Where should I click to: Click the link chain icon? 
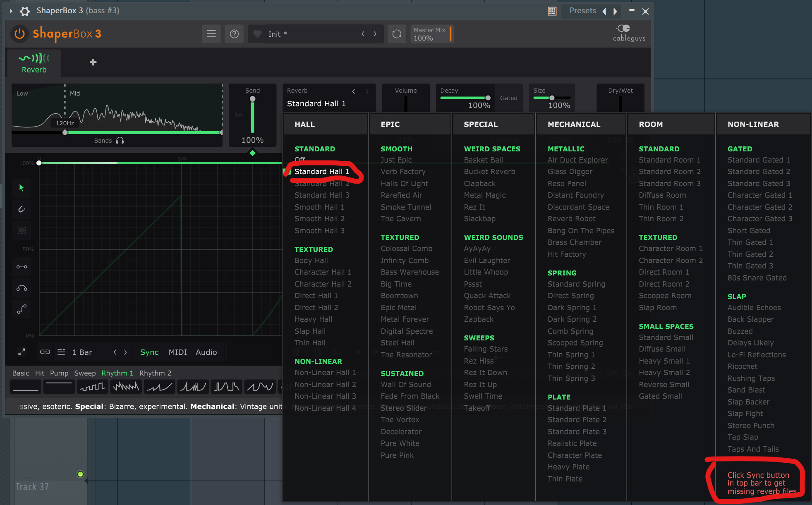click(x=45, y=352)
